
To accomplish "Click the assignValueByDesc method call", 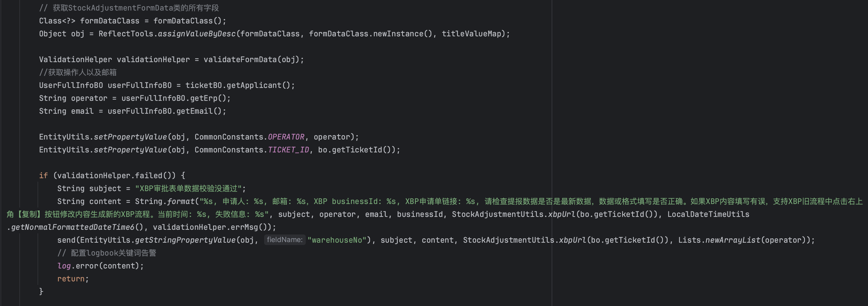I will [197, 34].
